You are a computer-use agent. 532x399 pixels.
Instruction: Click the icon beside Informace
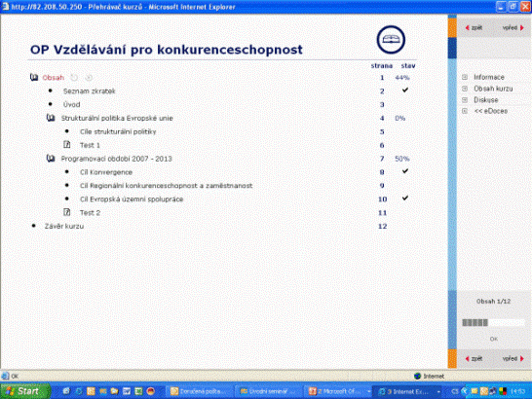tap(465, 77)
